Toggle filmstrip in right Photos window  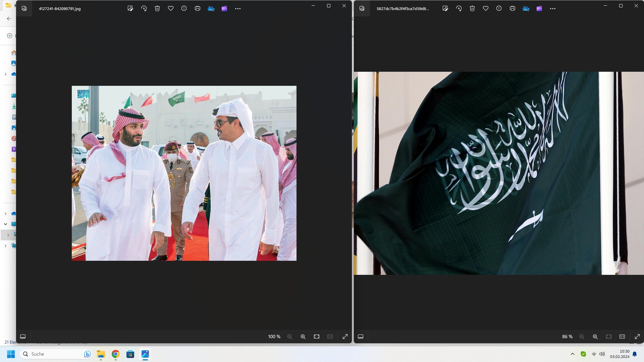[361, 337]
